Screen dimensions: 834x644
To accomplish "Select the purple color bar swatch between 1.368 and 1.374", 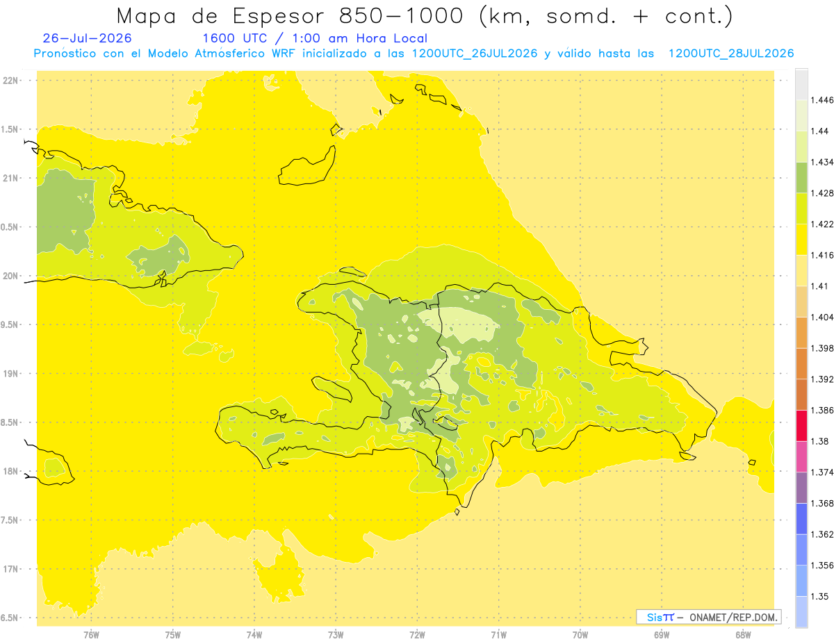I will (x=801, y=488).
